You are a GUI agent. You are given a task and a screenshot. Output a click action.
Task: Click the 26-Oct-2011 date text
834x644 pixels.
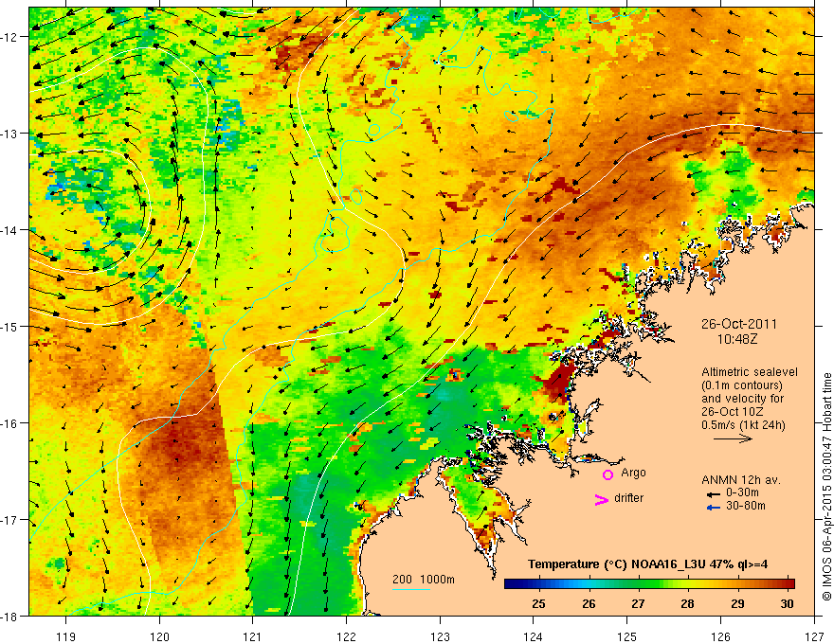(739, 324)
